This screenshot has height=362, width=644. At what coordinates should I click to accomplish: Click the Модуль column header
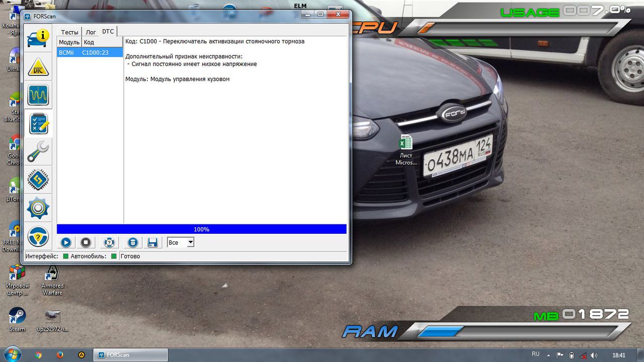69,42
